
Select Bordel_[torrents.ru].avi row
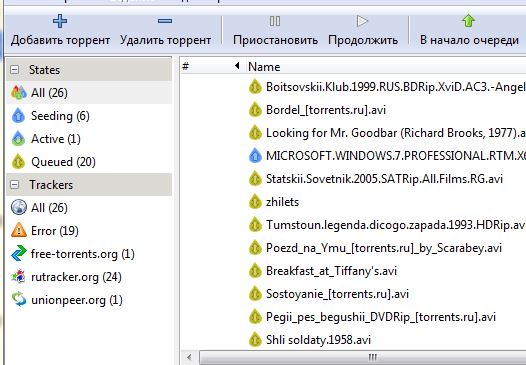coord(353,110)
